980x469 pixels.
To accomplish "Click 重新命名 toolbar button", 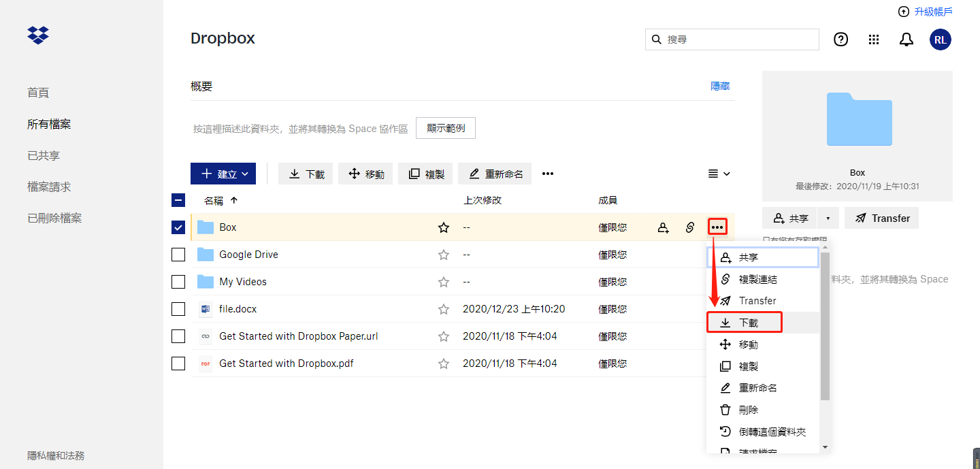I will pyautogui.click(x=495, y=174).
